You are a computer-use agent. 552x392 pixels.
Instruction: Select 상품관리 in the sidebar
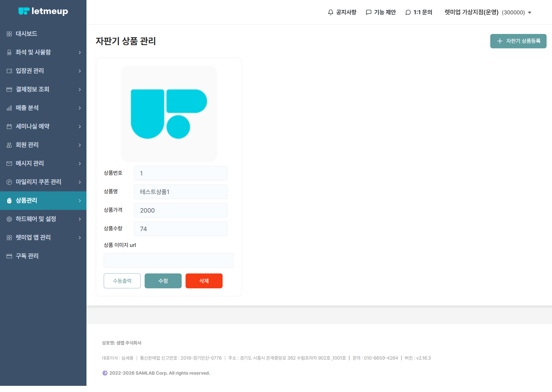[x=43, y=201]
